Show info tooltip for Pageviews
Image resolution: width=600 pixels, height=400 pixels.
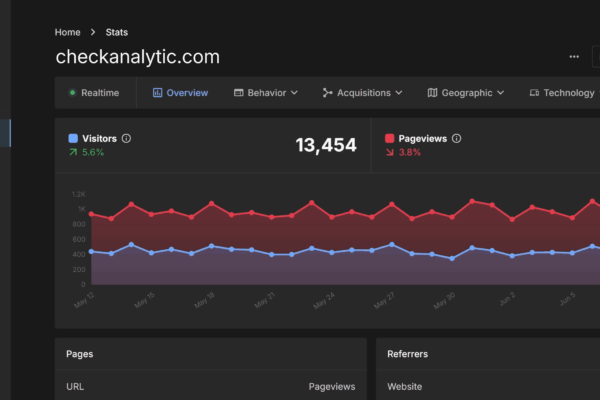(x=457, y=138)
